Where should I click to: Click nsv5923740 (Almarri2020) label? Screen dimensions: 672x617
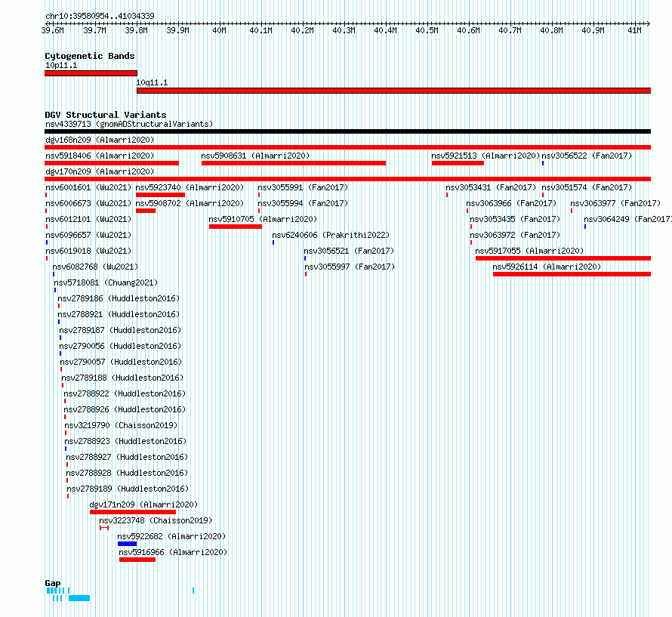[x=190, y=187]
